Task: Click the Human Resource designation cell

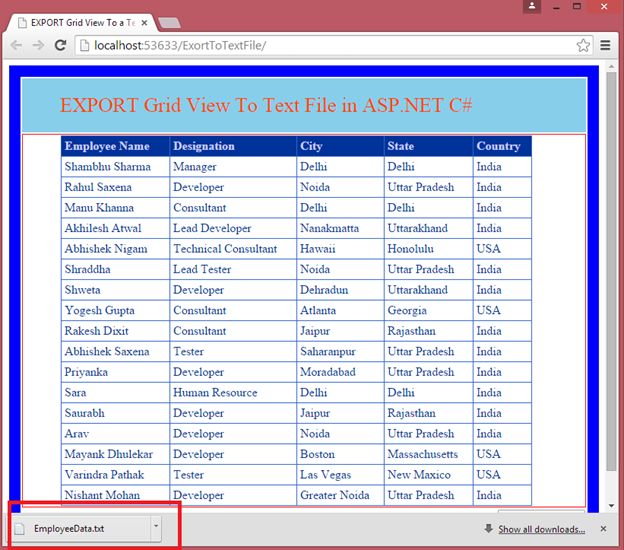Action: [x=233, y=393]
